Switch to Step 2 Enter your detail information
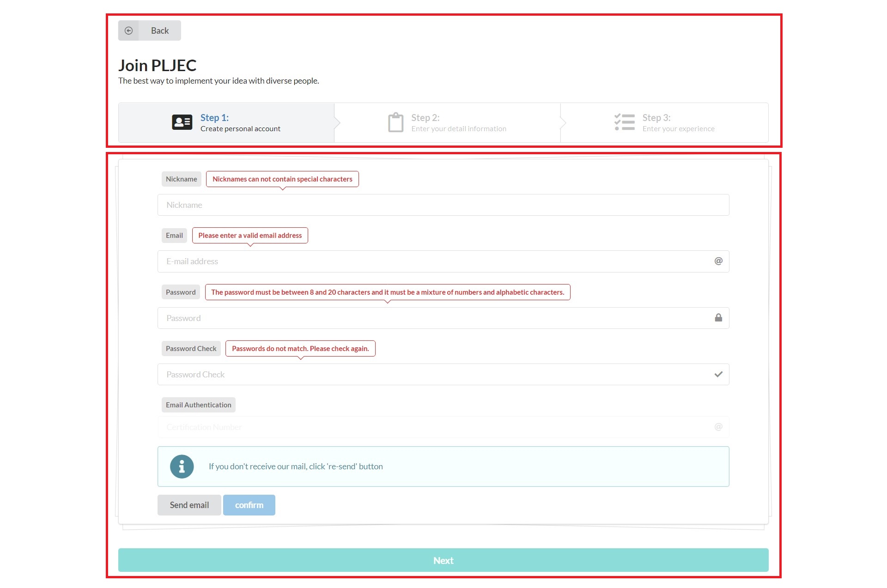The height and width of the screenshot is (588, 887). click(x=458, y=123)
